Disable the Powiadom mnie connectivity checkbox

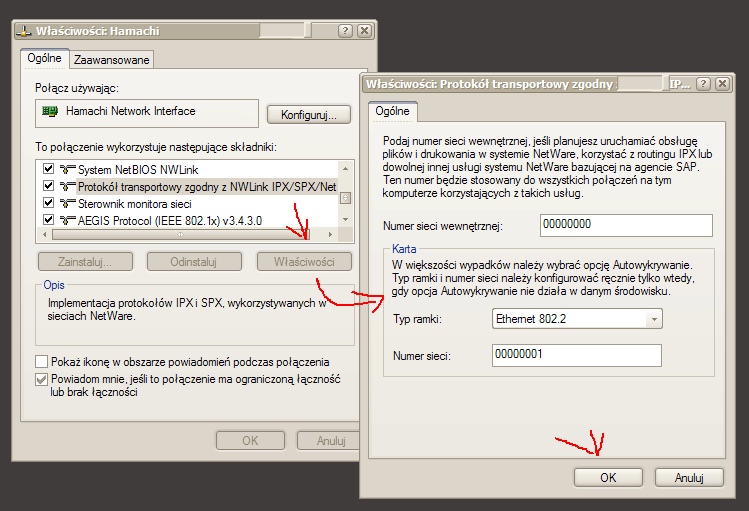click(x=42, y=379)
